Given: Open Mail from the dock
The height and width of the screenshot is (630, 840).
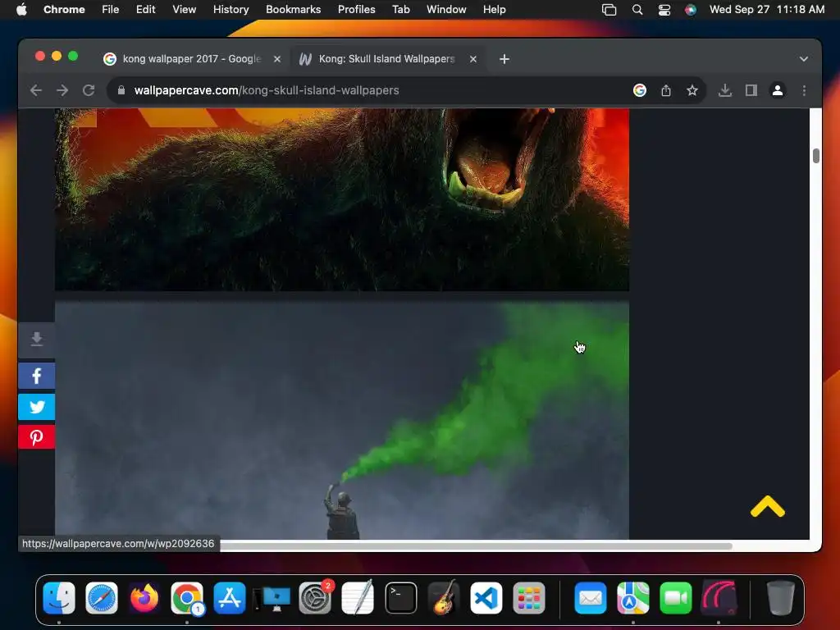Looking at the screenshot, I should 591,597.
